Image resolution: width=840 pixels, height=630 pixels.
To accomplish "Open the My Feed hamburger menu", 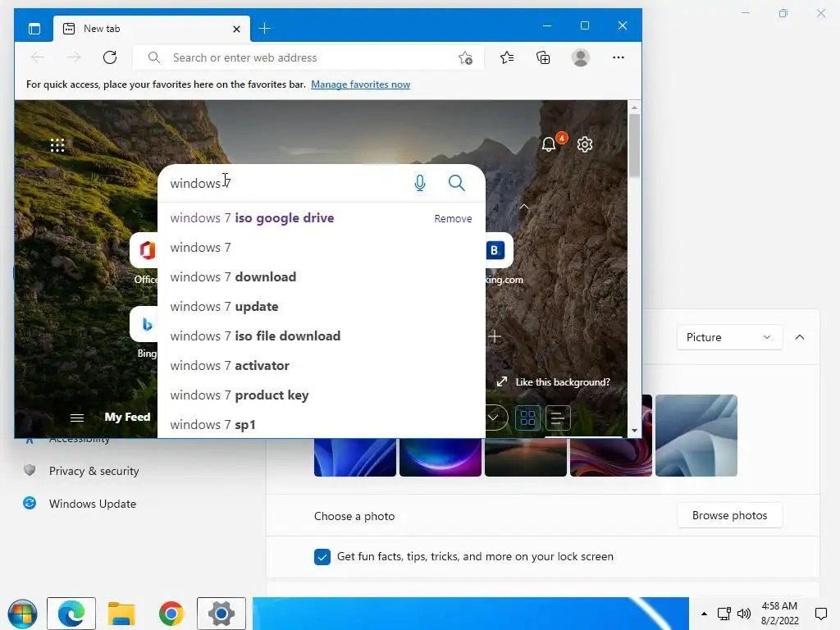I will 77,418.
